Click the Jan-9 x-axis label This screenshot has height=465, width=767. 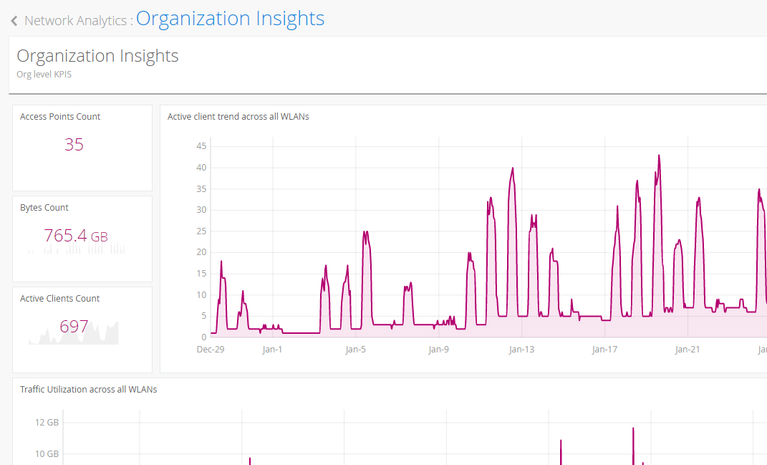(x=438, y=350)
